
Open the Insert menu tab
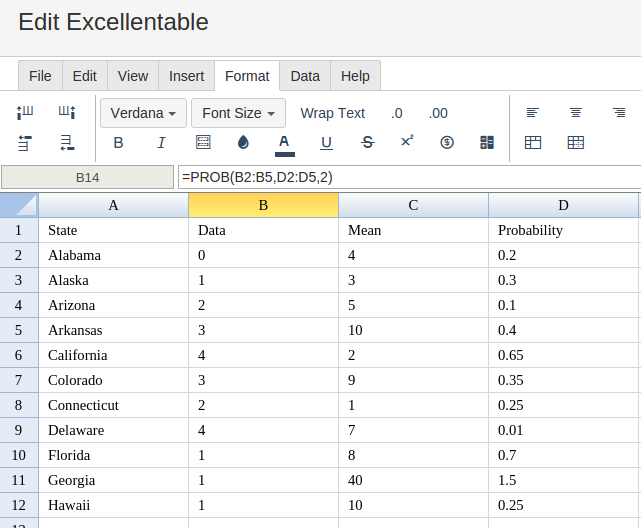pyautogui.click(x=186, y=76)
